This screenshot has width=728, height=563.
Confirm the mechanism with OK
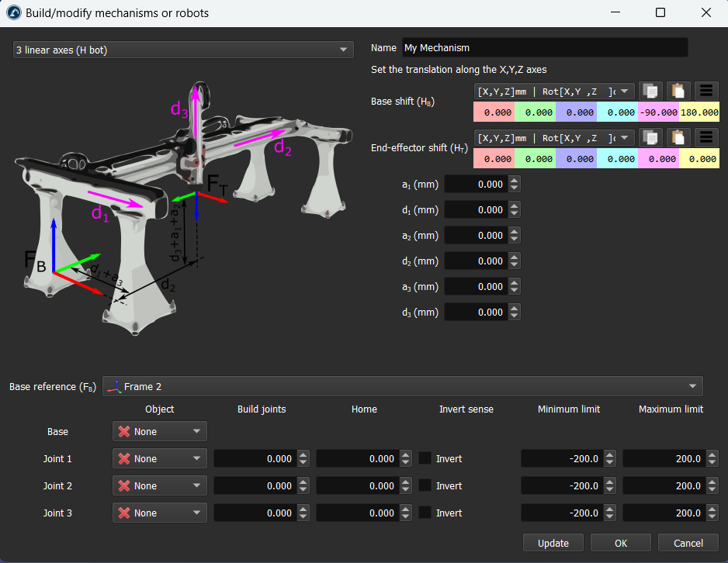[620, 543]
